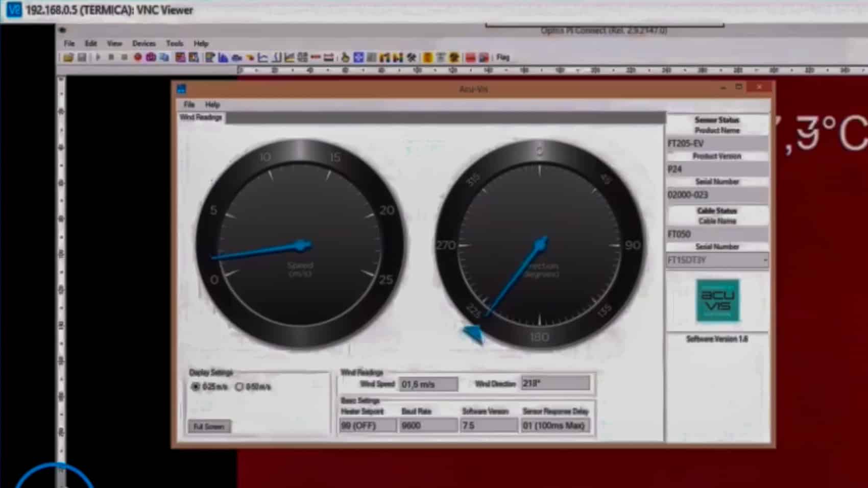Click the red record circle icon
868x488 pixels.
tap(138, 58)
